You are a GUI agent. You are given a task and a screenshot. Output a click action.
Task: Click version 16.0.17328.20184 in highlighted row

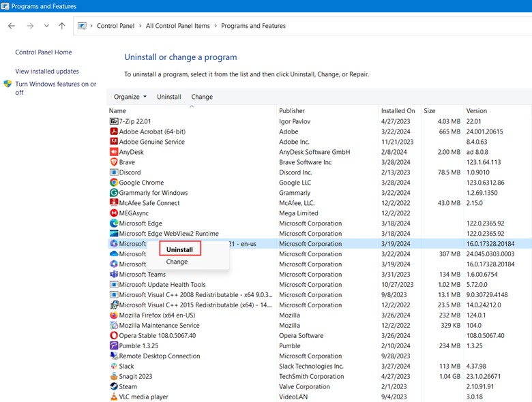pyautogui.click(x=490, y=244)
